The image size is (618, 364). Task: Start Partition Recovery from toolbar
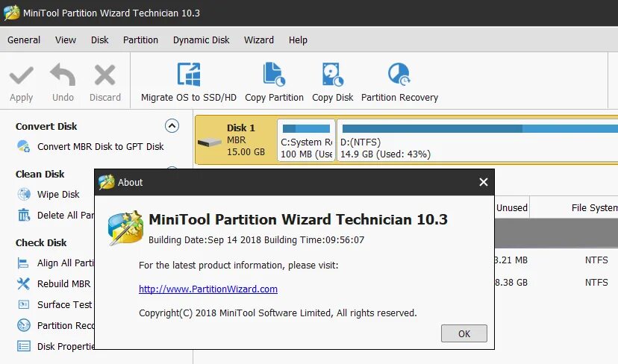(x=399, y=82)
